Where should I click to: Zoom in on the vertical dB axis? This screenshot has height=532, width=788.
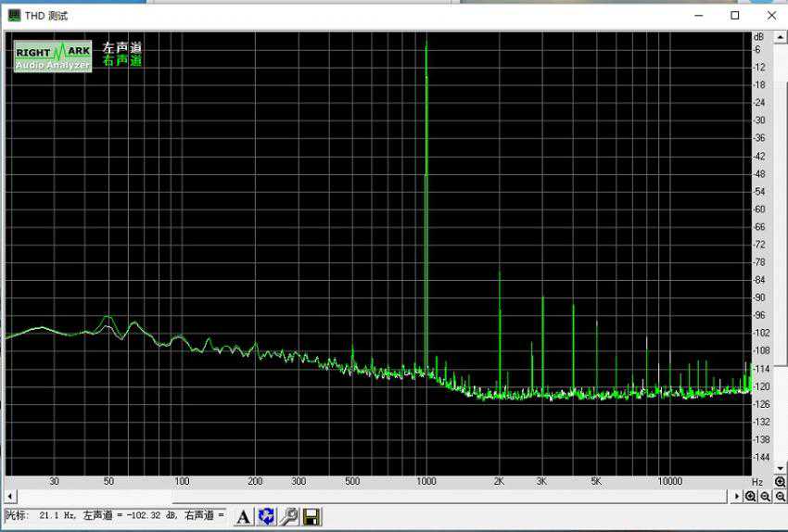(780, 482)
